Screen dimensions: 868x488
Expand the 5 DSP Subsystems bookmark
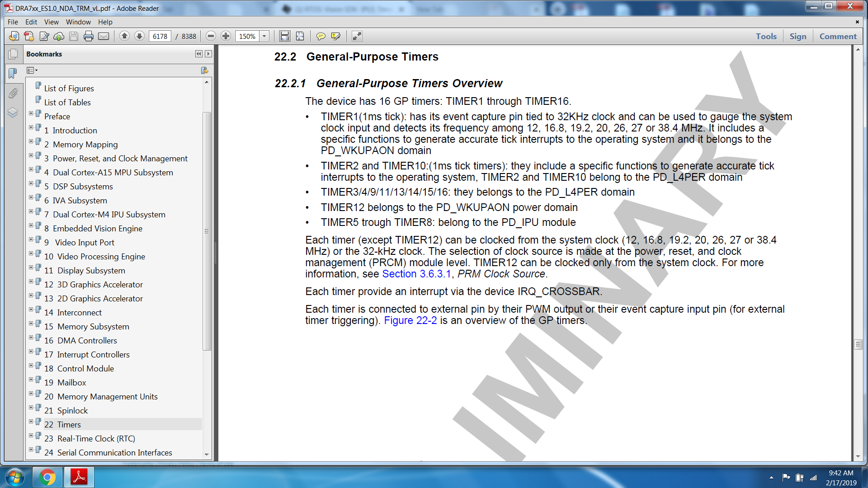tap(31, 184)
